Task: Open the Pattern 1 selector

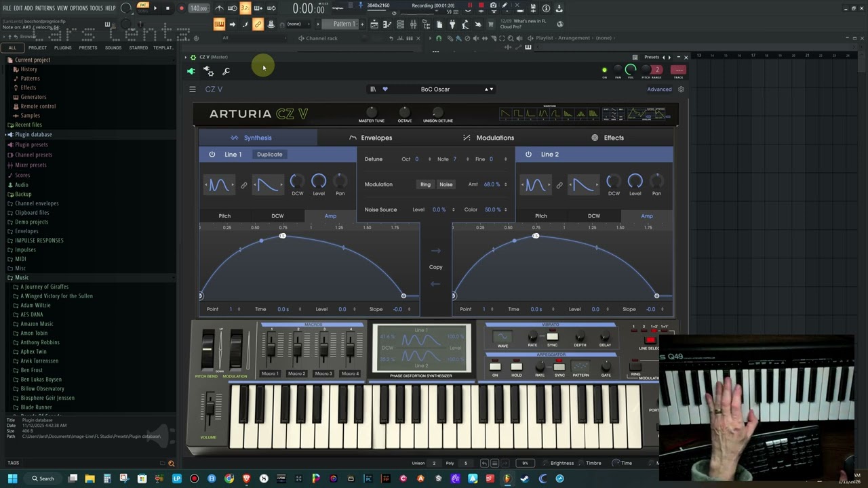Action: [345, 24]
